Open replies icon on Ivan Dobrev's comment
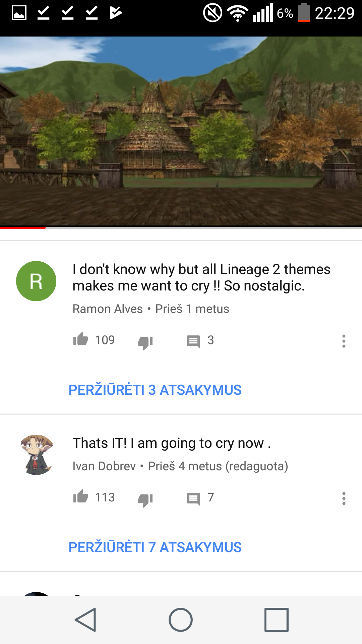Viewport: 362px width, 644px height. point(193,499)
